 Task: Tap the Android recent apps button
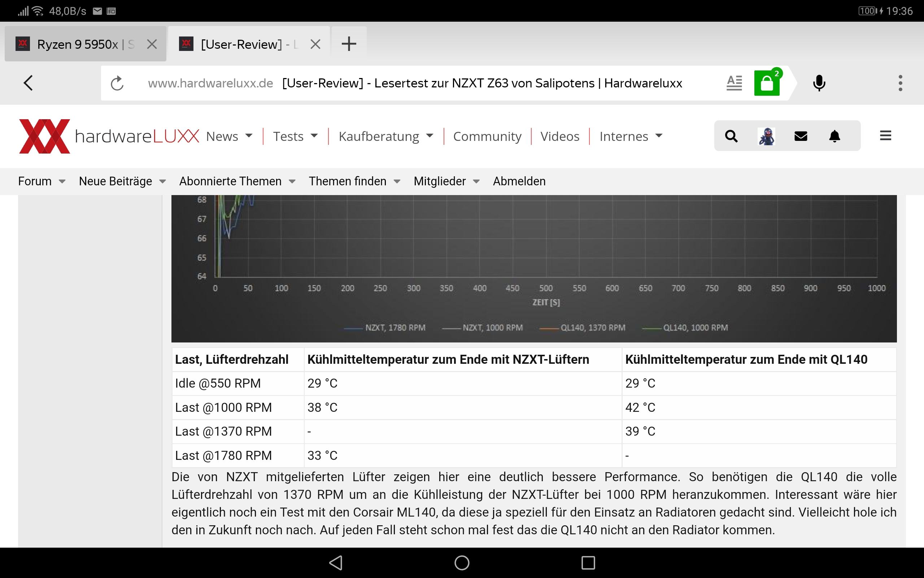(588, 563)
